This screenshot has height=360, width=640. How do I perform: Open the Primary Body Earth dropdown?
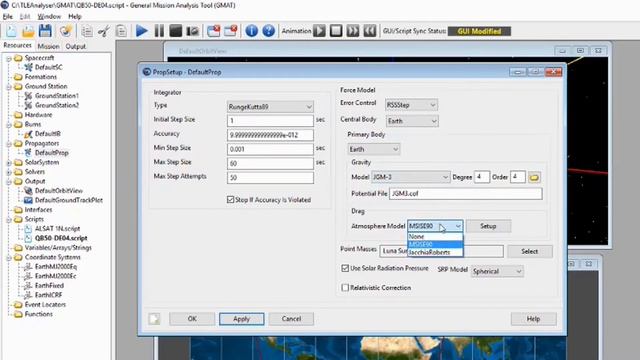pyautogui.click(x=373, y=149)
